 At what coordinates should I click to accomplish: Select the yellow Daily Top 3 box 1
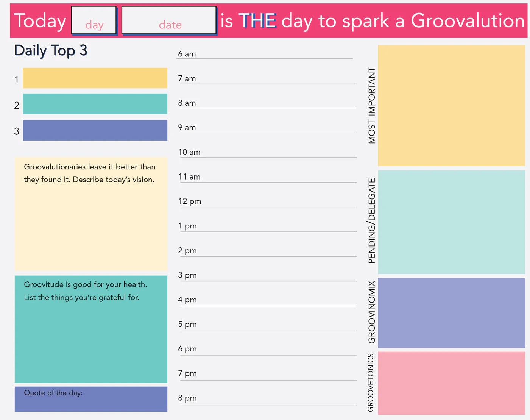click(95, 78)
